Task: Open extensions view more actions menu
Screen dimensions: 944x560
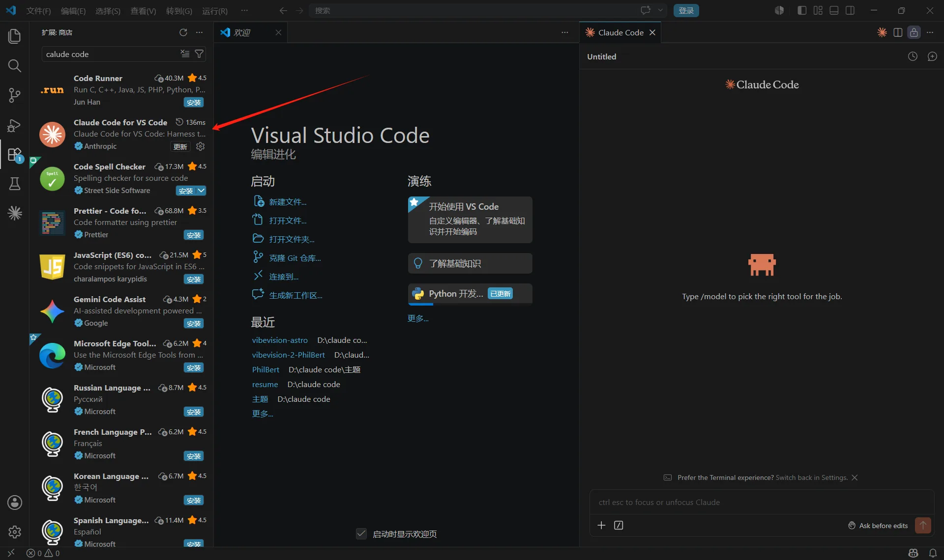Action: tap(199, 32)
